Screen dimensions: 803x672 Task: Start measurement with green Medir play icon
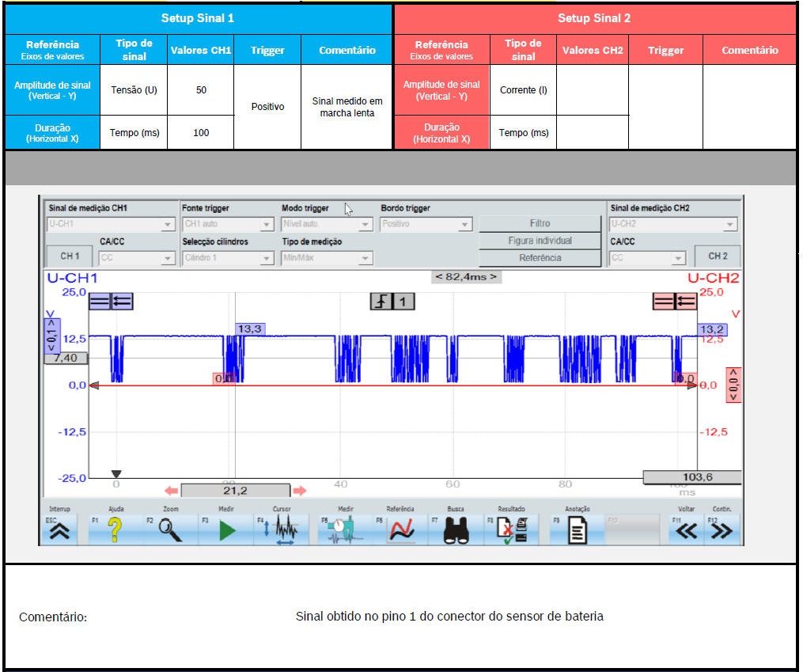coord(227,531)
